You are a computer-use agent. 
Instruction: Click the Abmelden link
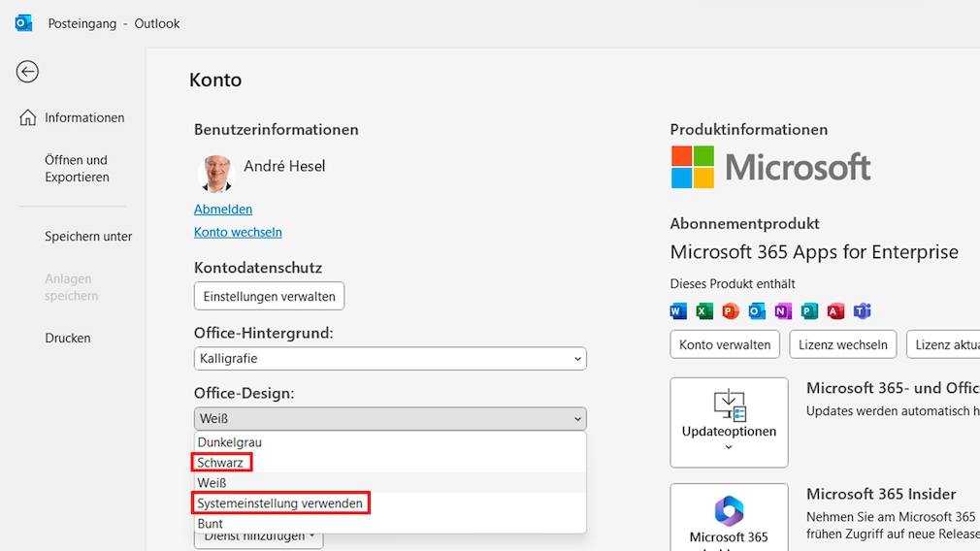tap(223, 210)
